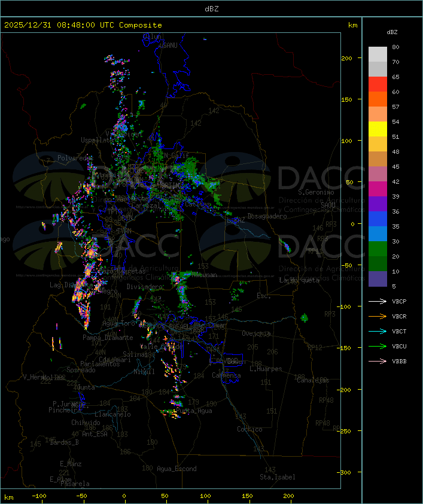Choose the light blue 30–35 dBZ swatch
The image size is (423, 504).
point(378,233)
